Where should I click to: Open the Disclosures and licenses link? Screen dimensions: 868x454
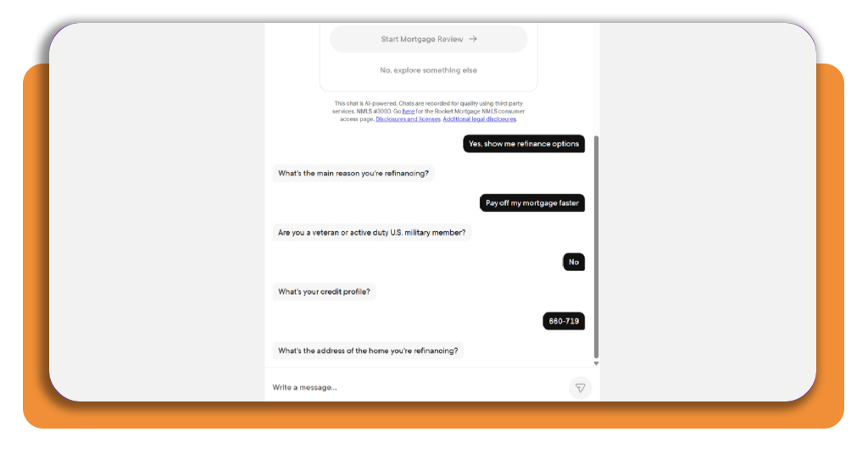click(x=408, y=119)
